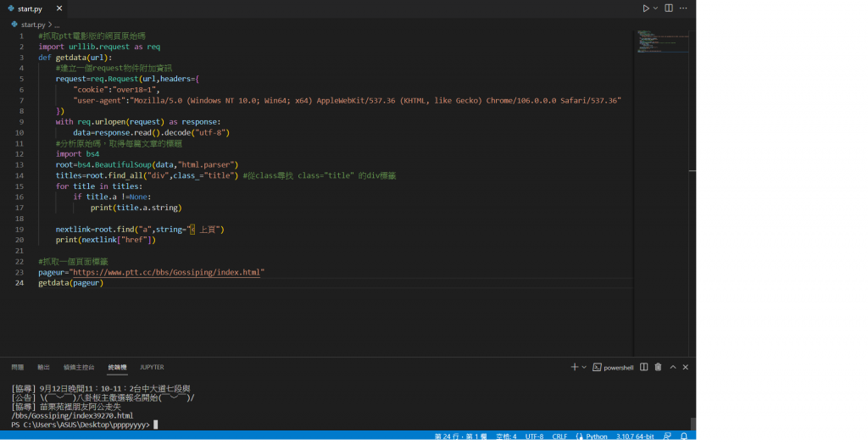This screenshot has height=444, width=868.
Task: Kill terminal with the trash icon
Action: click(x=658, y=367)
